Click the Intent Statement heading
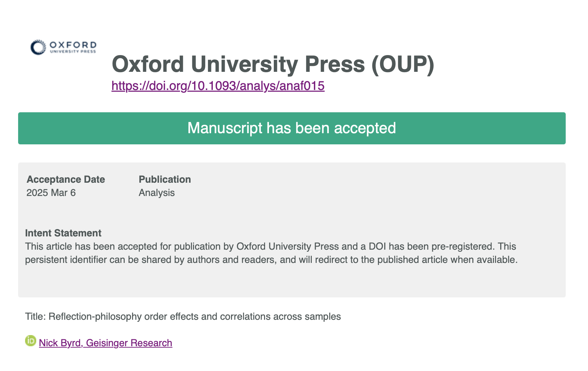This screenshot has width=588, height=371. pos(63,233)
